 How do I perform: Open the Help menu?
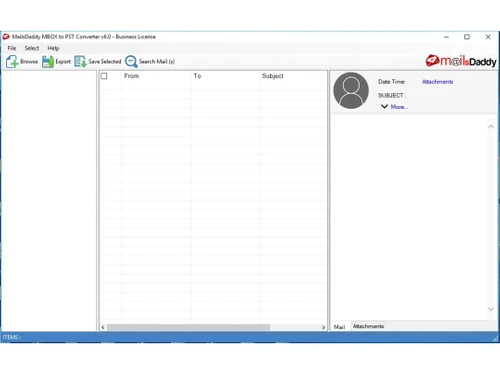pos(53,48)
